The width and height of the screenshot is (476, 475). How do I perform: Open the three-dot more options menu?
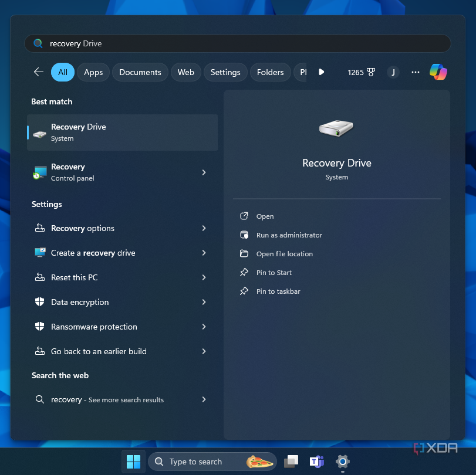[416, 72]
